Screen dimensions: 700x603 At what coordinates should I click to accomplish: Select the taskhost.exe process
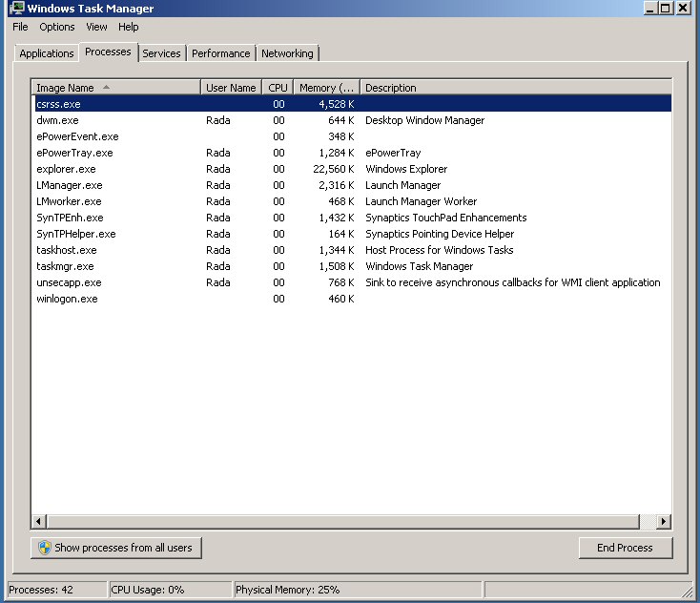pyautogui.click(x=352, y=250)
